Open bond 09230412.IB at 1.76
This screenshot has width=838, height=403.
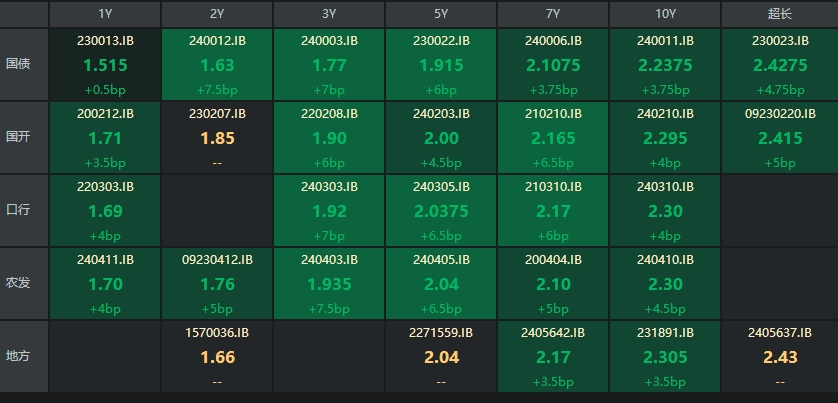(x=217, y=283)
